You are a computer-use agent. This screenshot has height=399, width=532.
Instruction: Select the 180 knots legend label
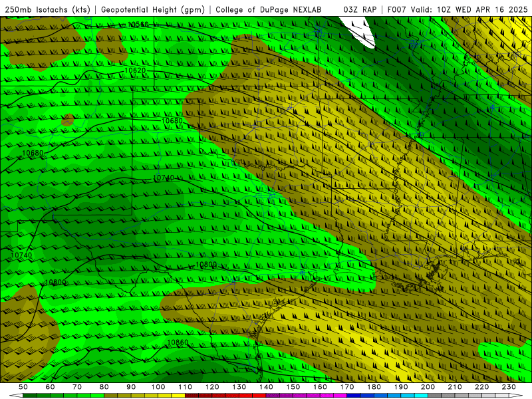click(x=374, y=387)
